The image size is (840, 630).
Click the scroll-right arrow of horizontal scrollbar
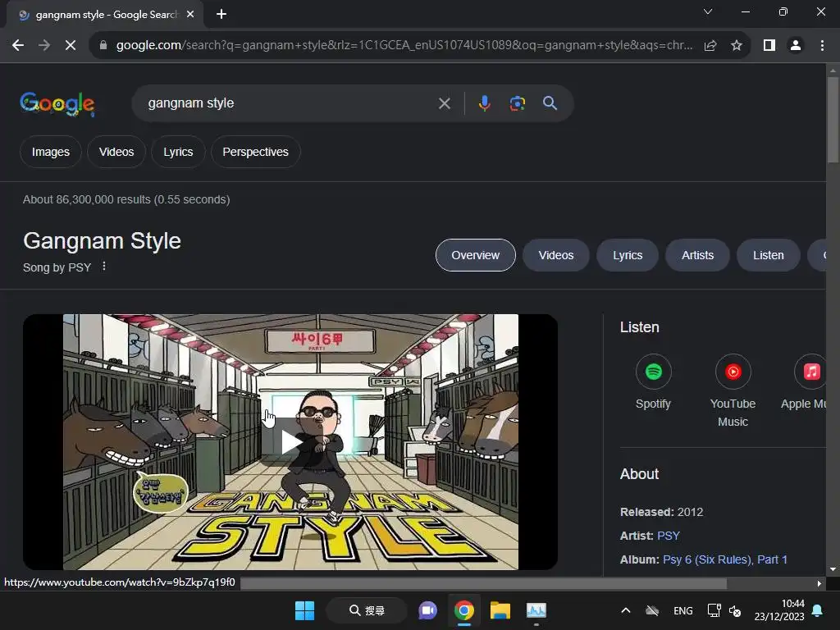coord(819,584)
